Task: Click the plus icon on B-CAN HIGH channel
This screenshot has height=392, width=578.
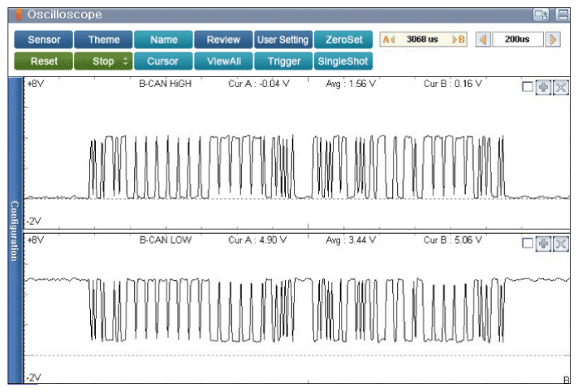Action: [x=544, y=88]
